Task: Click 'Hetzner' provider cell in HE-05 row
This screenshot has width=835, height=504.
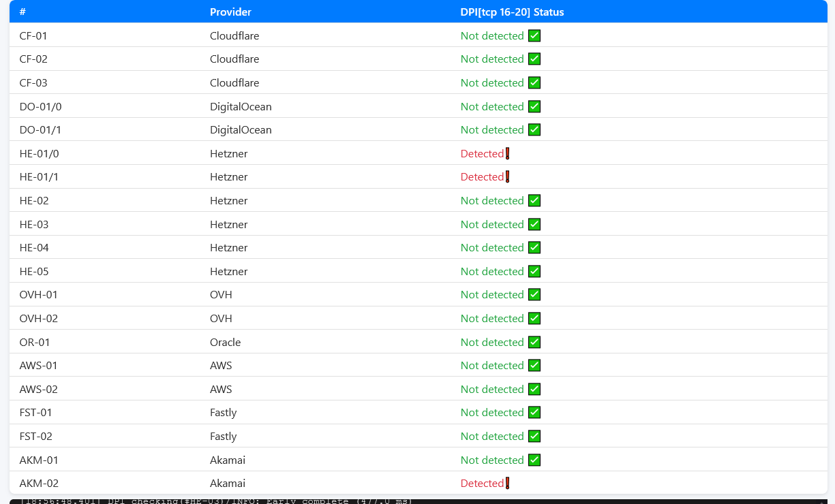Action: point(229,272)
